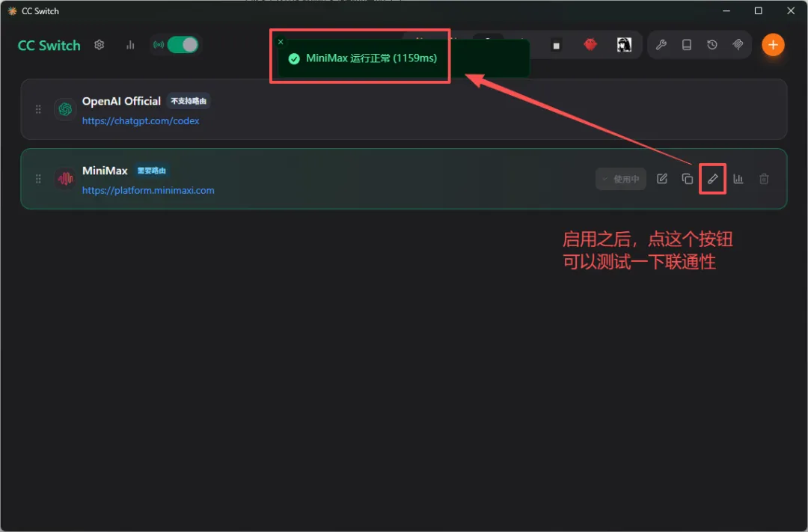Open the chatgpt.com/codex link

pos(141,120)
